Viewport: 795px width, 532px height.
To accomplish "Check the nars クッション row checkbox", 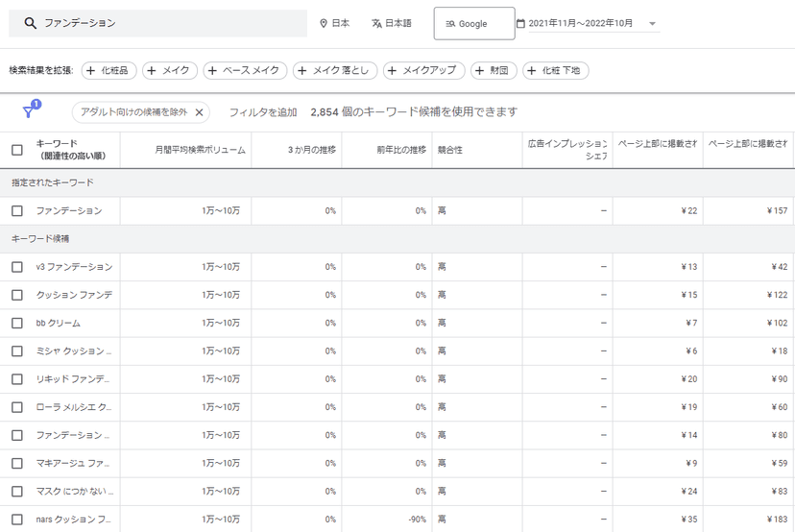I will tap(17, 520).
